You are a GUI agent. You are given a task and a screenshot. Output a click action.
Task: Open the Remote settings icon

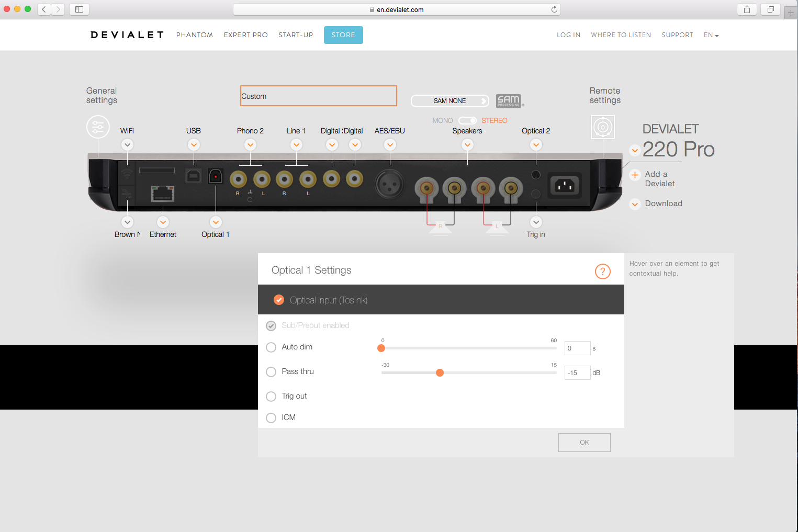click(603, 127)
